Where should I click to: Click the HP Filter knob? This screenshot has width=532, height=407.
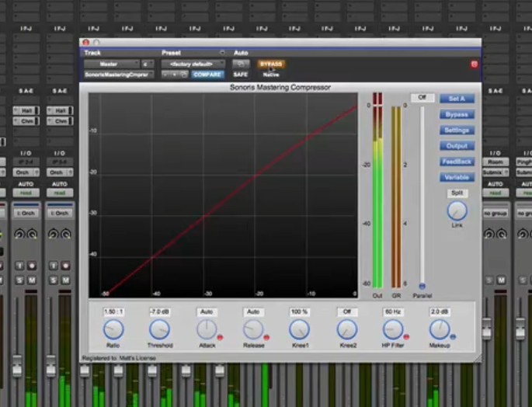tap(393, 329)
